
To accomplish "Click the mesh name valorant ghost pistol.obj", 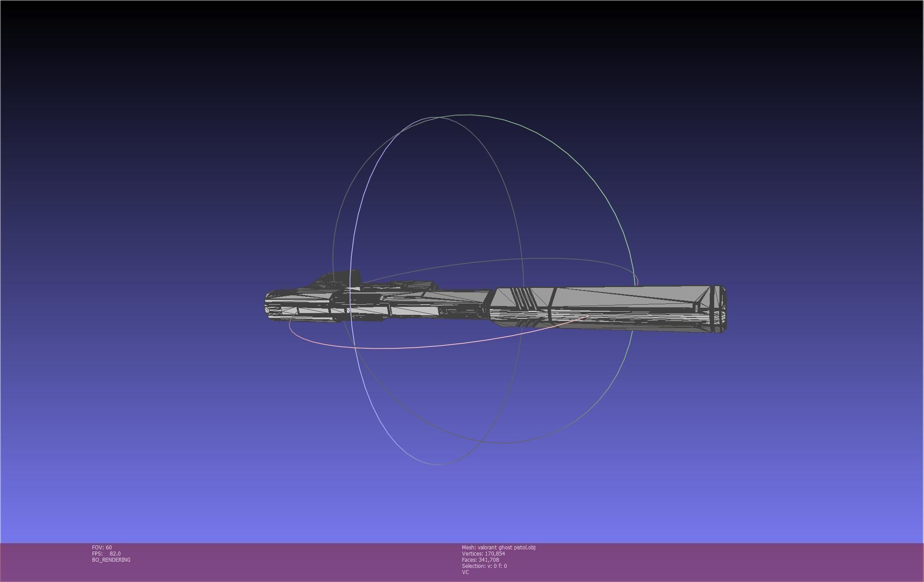I will point(507,548).
